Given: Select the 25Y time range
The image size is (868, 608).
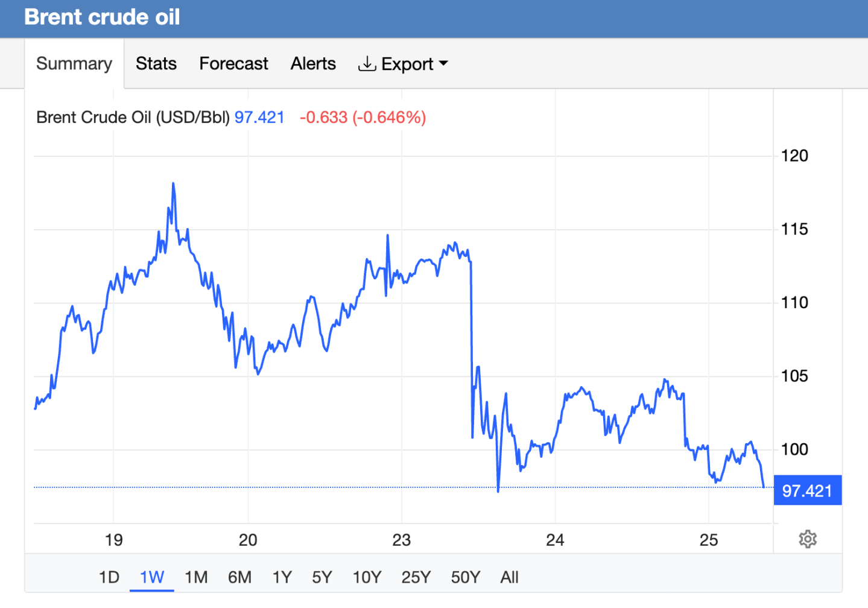Looking at the screenshot, I should (x=416, y=577).
